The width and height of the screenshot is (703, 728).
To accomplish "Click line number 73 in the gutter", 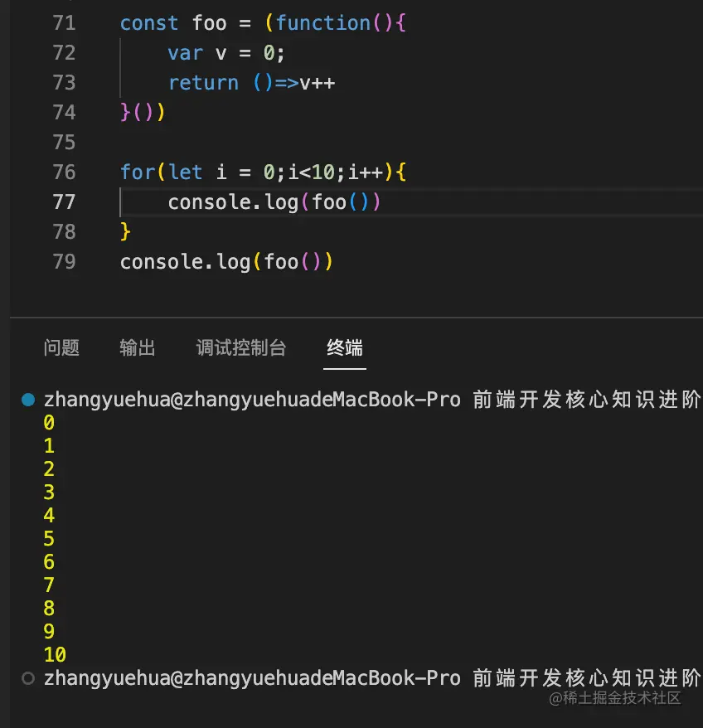I will [64, 83].
